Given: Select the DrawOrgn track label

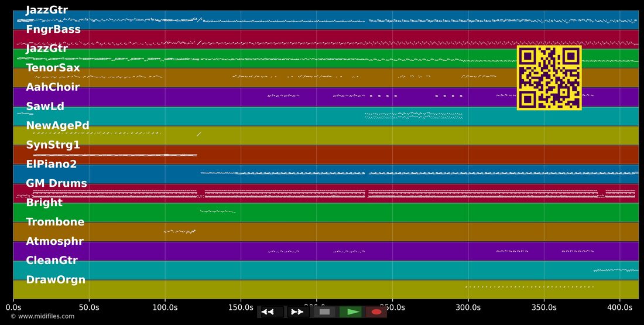Looking at the screenshot, I should [56, 280].
